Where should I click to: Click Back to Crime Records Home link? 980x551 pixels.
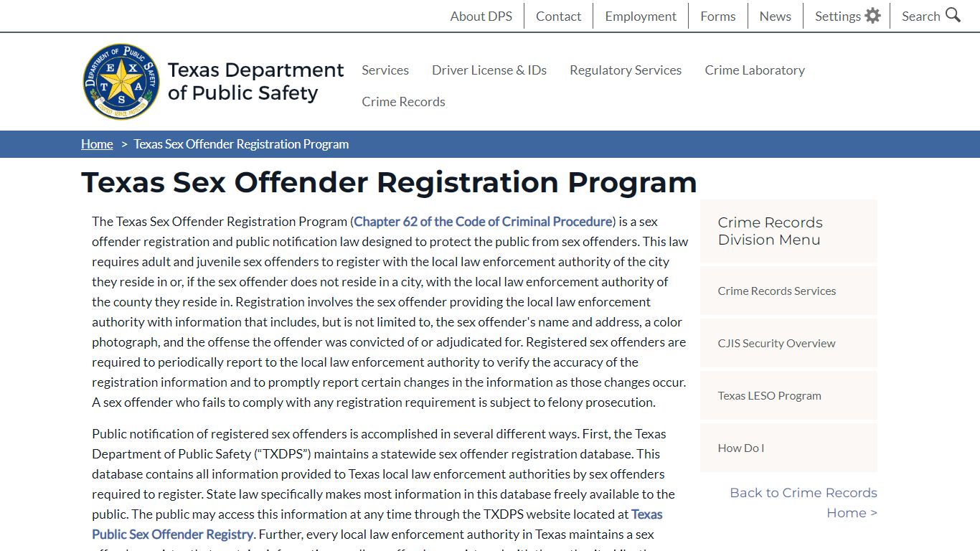click(804, 502)
